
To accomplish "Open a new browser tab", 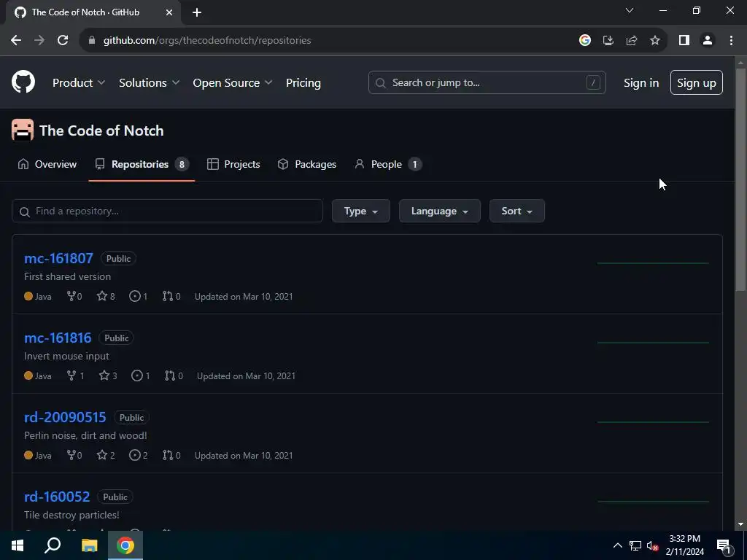I will pyautogui.click(x=197, y=12).
